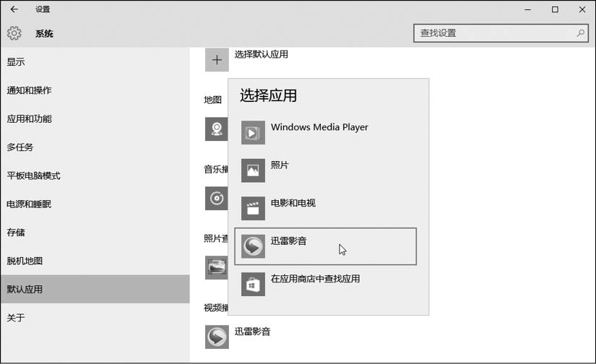Screen dimensions: 596x364
Task: Click 选择默认应用 label
Action: tap(261, 54)
